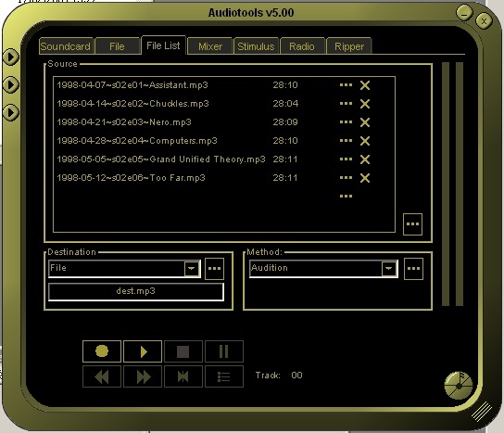The width and height of the screenshot is (504, 433).
Task: Minimize the Audiotools window
Action: click(x=464, y=14)
